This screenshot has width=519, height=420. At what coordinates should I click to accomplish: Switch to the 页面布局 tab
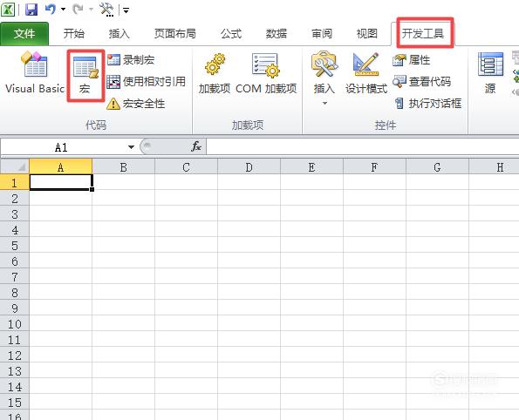pyautogui.click(x=174, y=34)
